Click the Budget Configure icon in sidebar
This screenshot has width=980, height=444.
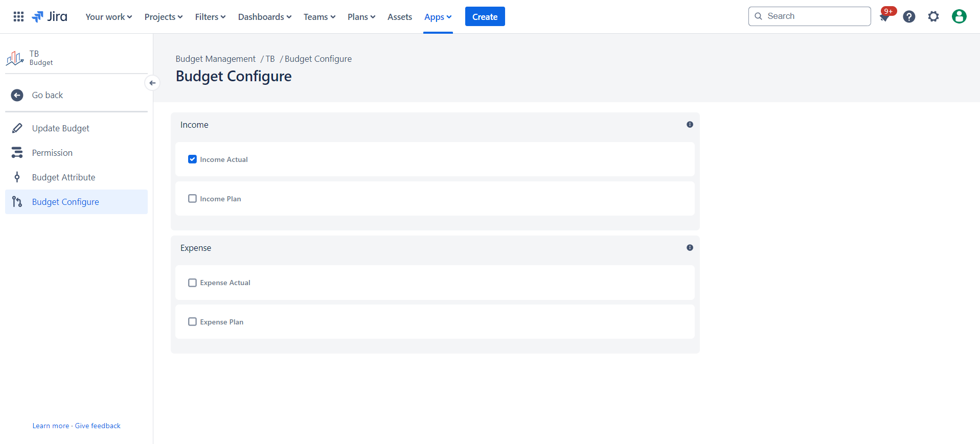(x=17, y=202)
